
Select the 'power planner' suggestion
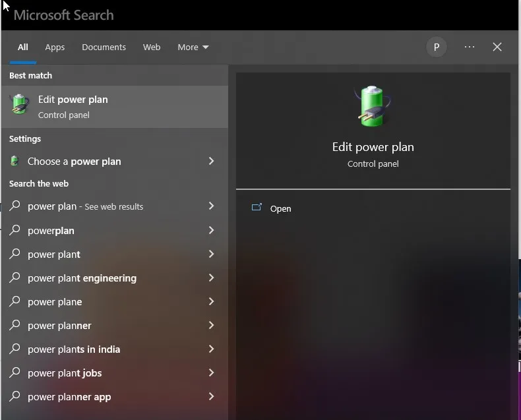tap(115, 325)
